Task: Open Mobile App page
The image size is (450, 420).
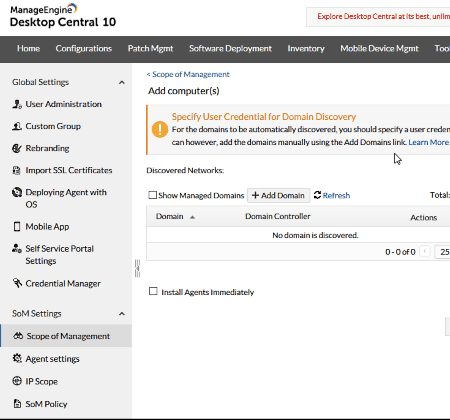Action: pos(47,227)
